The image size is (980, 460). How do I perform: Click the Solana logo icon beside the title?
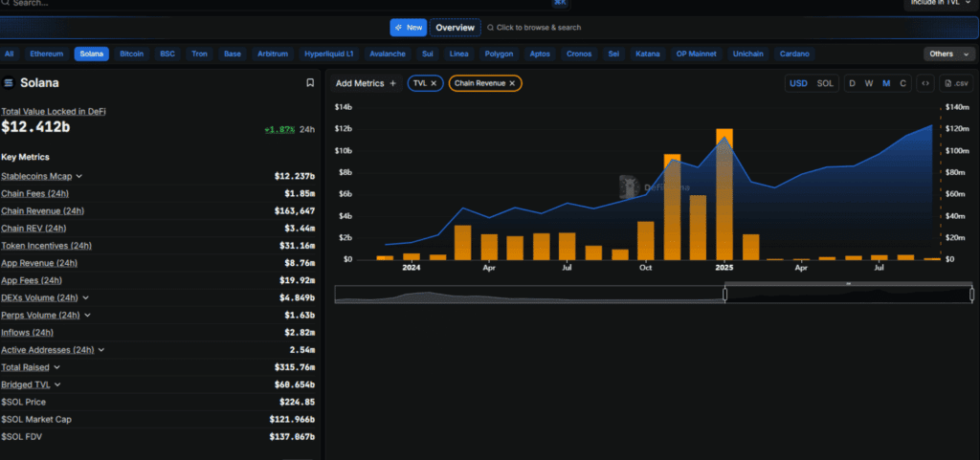pyautogui.click(x=9, y=82)
